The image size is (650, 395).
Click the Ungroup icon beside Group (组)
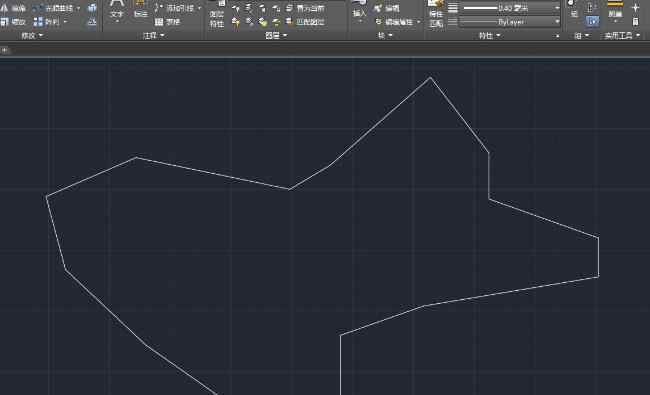(592, 7)
